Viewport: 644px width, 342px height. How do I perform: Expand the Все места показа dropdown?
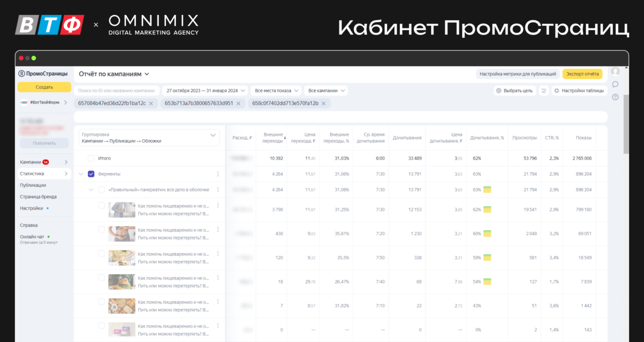click(x=277, y=90)
